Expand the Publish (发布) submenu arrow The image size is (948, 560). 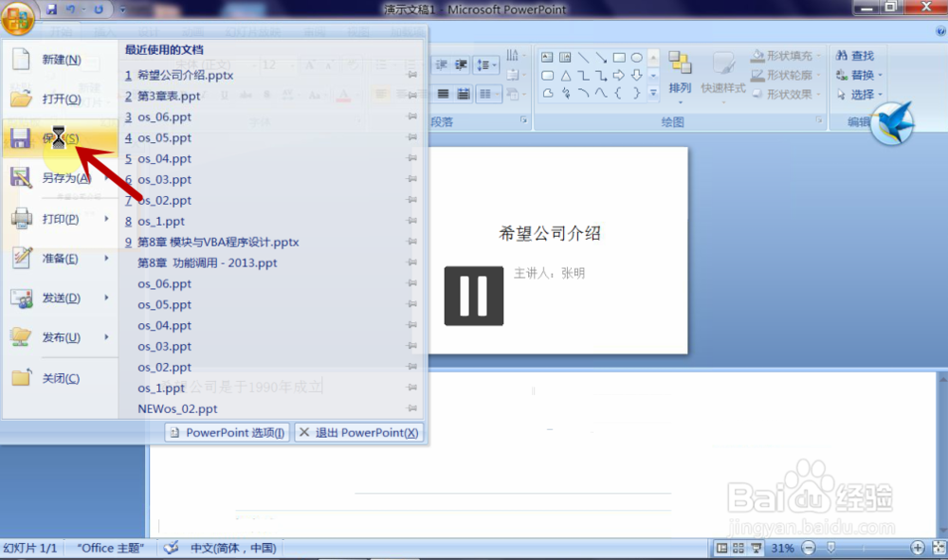107,337
